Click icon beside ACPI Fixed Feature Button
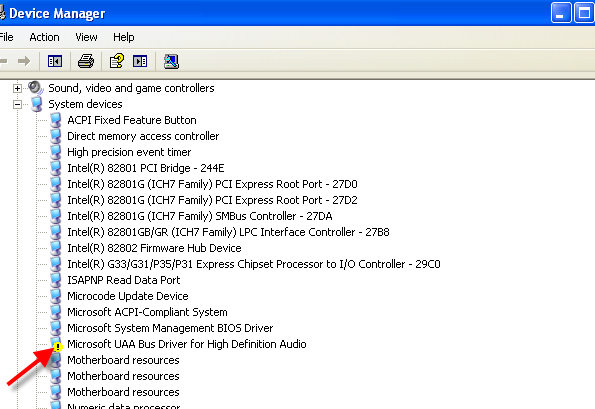This screenshot has width=595, height=409. (x=56, y=120)
